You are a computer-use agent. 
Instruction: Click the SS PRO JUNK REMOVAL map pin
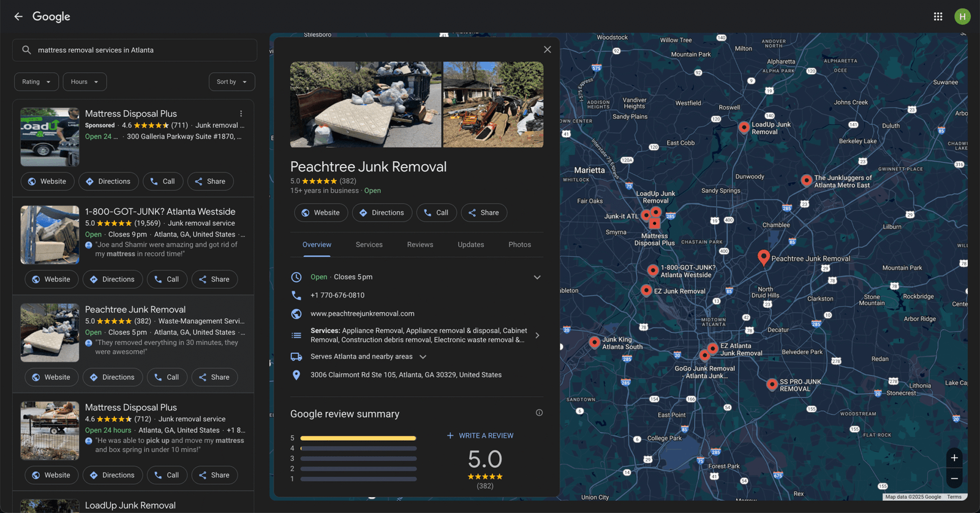coord(772,384)
